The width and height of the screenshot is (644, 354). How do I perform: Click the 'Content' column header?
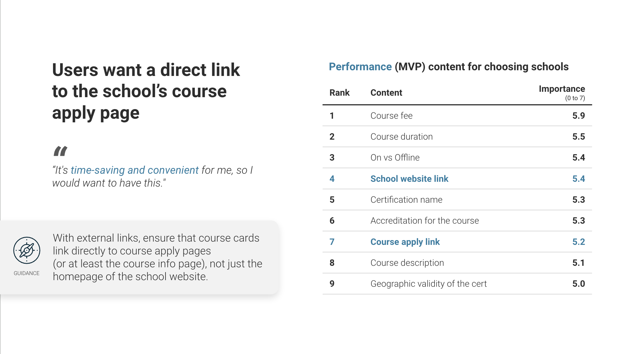coord(386,93)
